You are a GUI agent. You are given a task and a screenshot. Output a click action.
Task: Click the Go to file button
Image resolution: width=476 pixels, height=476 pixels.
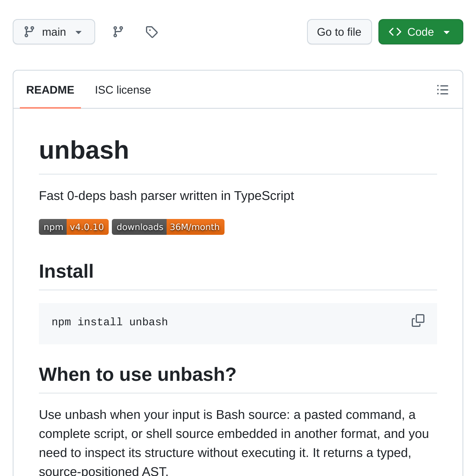pyautogui.click(x=340, y=32)
